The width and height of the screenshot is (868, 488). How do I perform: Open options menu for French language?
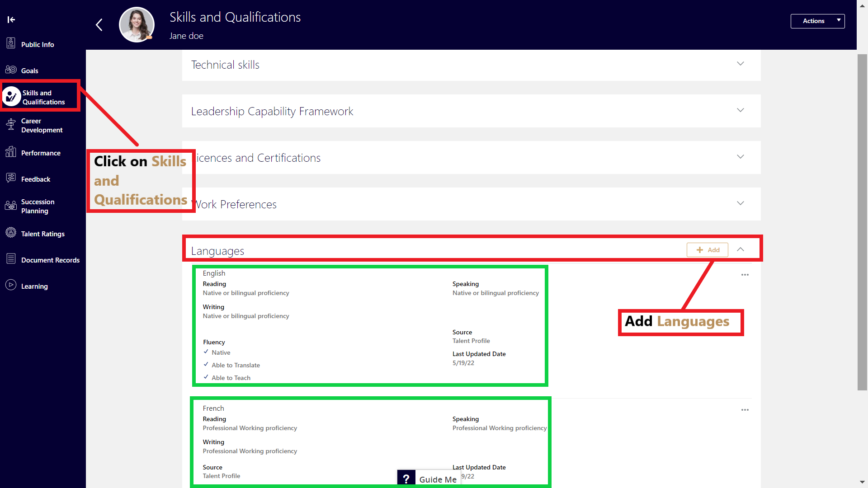pyautogui.click(x=745, y=410)
